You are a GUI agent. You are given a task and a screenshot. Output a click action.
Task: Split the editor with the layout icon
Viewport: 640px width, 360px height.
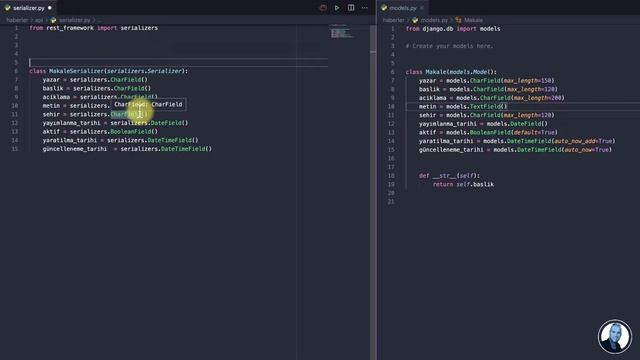[351, 8]
